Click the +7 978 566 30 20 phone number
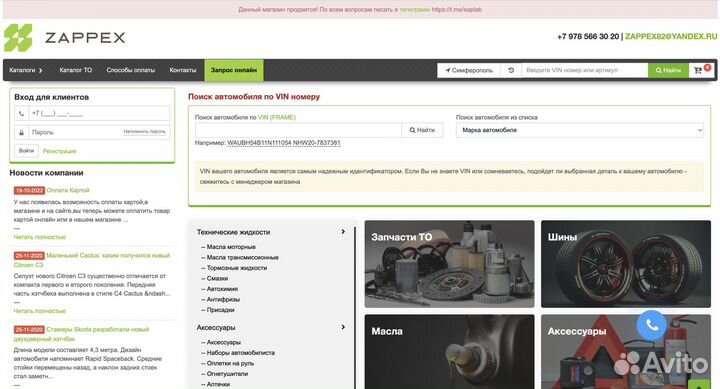Image resolution: width=720 pixels, height=389 pixels. tap(588, 36)
